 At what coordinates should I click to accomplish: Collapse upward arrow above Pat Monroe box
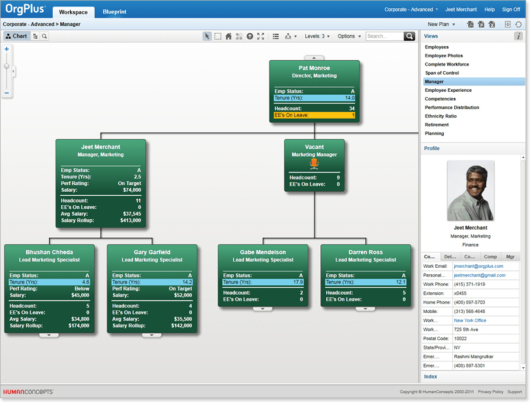[314, 58]
